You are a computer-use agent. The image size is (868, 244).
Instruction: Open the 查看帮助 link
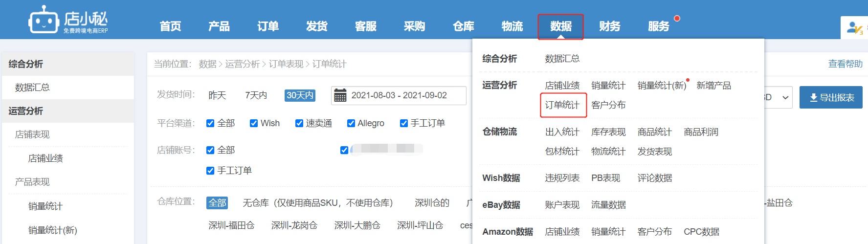(x=845, y=64)
